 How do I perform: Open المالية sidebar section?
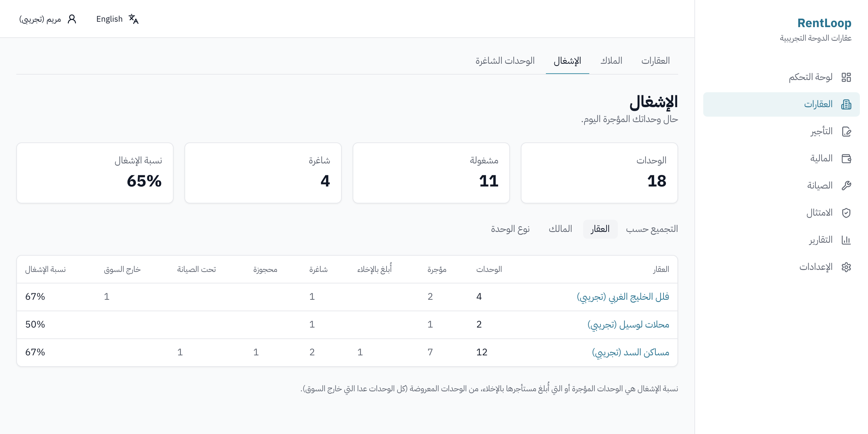coord(781,159)
